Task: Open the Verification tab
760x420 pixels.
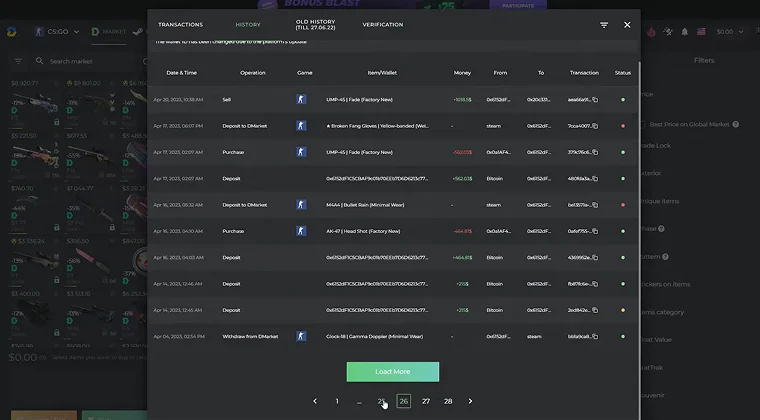Action: point(383,25)
